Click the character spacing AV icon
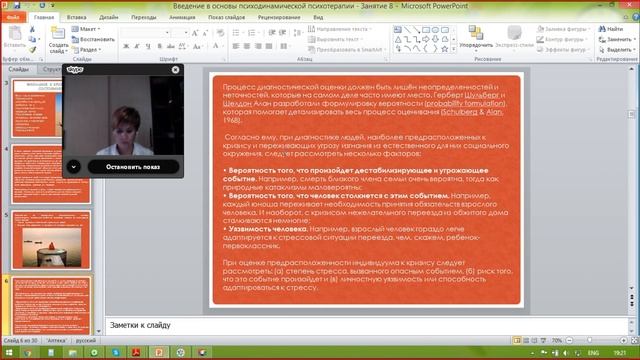This screenshot has width=640, height=360. [x=182, y=47]
